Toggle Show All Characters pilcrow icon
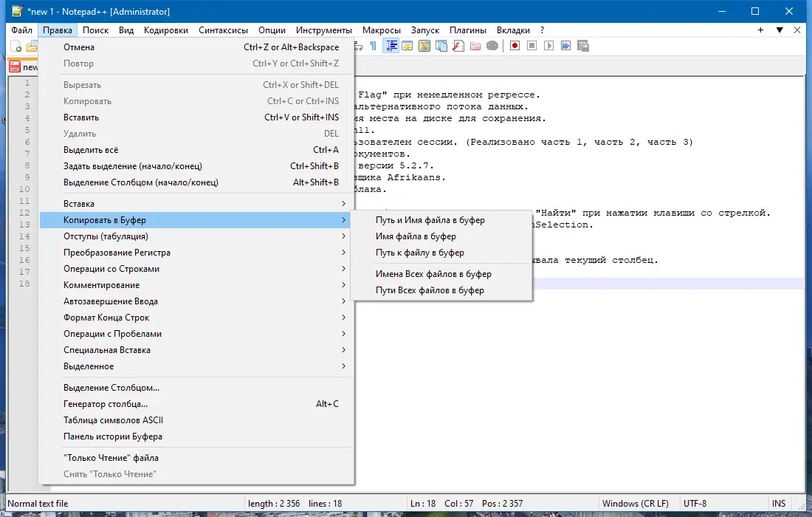This screenshot has height=517, width=812. 373,46
